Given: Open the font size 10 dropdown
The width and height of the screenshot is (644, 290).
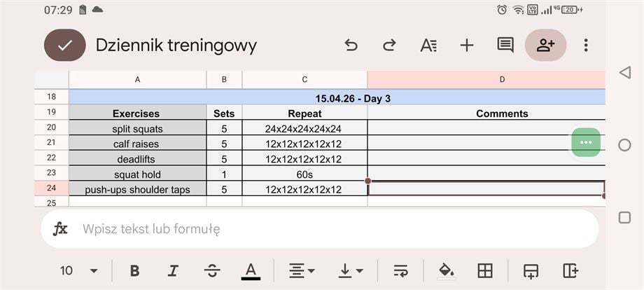Looking at the screenshot, I should click(x=78, y=270).
